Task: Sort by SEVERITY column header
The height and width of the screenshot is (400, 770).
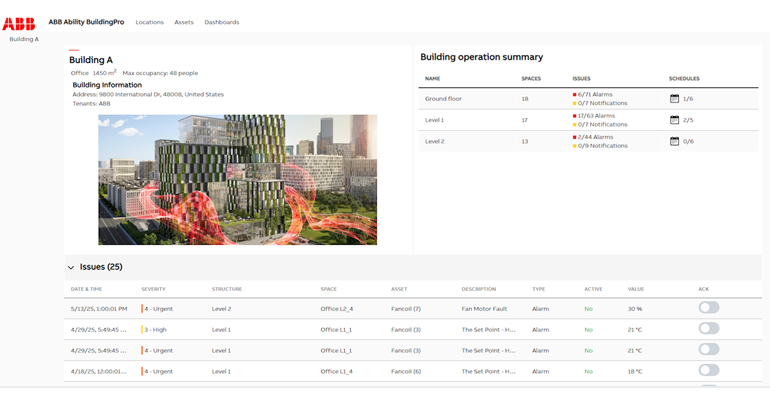Action: coord(153,289)
